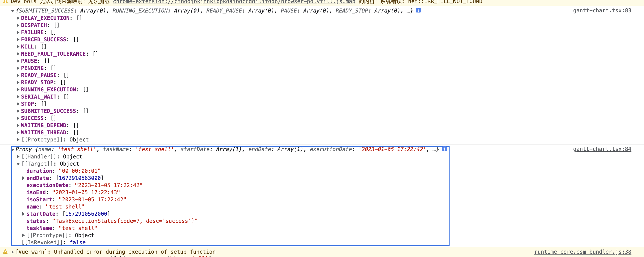Expand the endDate timestamp array
The image size is (644, 257).
point(23,178)
